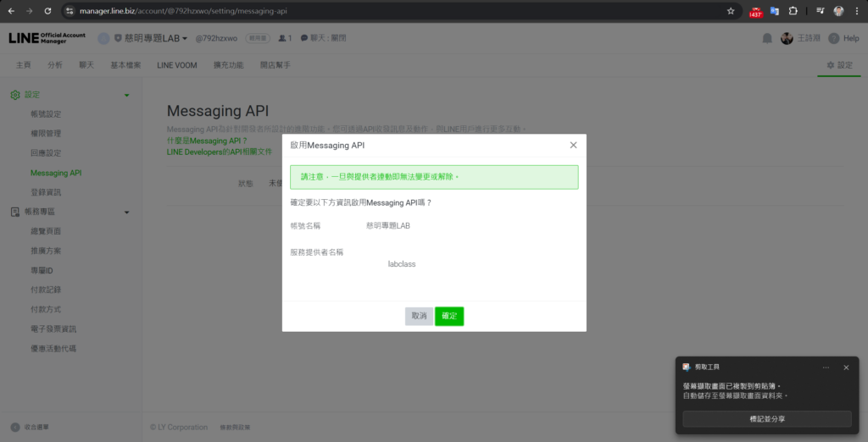This screenshot has height=442, width=868.
Task: Open the notifications bell icon
Action: [767, 38]
